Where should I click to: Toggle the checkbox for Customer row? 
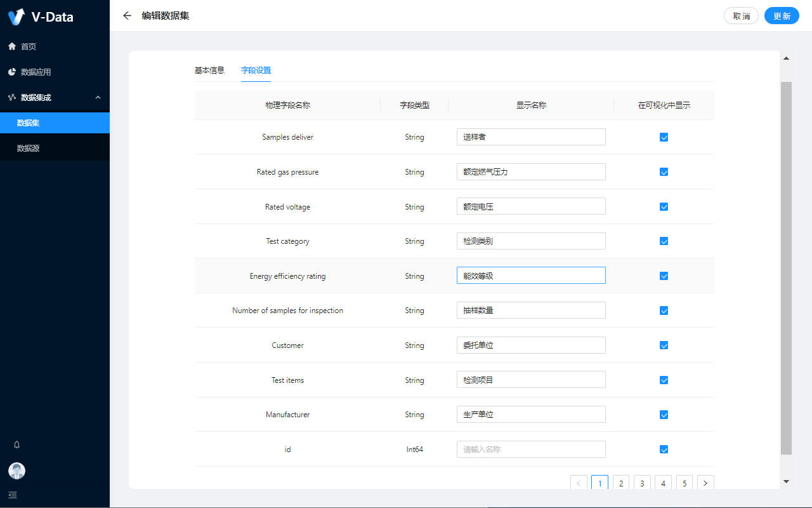(x=664, y=345)
